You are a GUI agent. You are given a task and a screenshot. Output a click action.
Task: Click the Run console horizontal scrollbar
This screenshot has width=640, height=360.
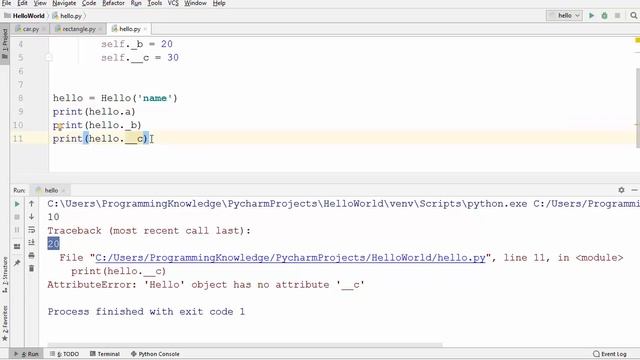click(245, 345)
